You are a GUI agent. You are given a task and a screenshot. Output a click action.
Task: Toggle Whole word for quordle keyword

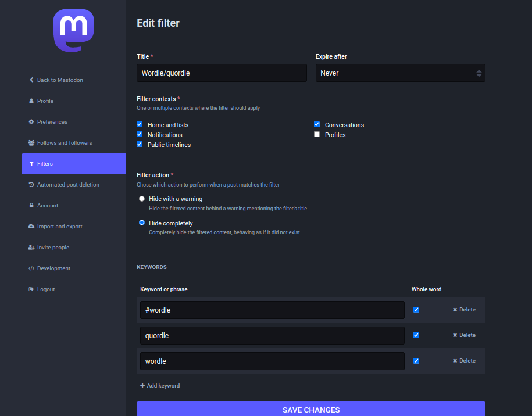[416, 335]
